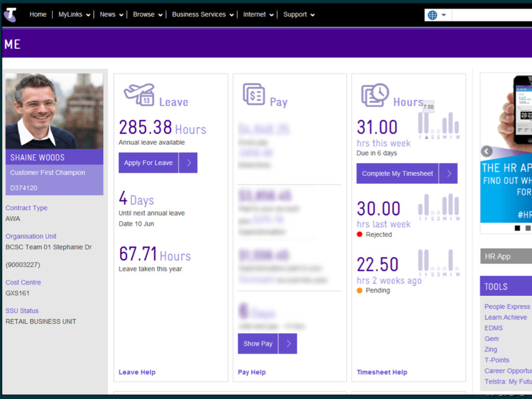Viewport: 532px width, 399px height.
Task: Open the Telstra: My Future link
Action: pyautogui.click(x=508, y=382)
